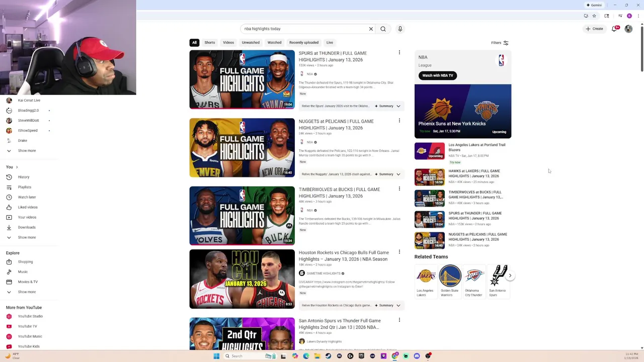
Task: Bookmark this page with the star icon
Action: tap(594, 16)
